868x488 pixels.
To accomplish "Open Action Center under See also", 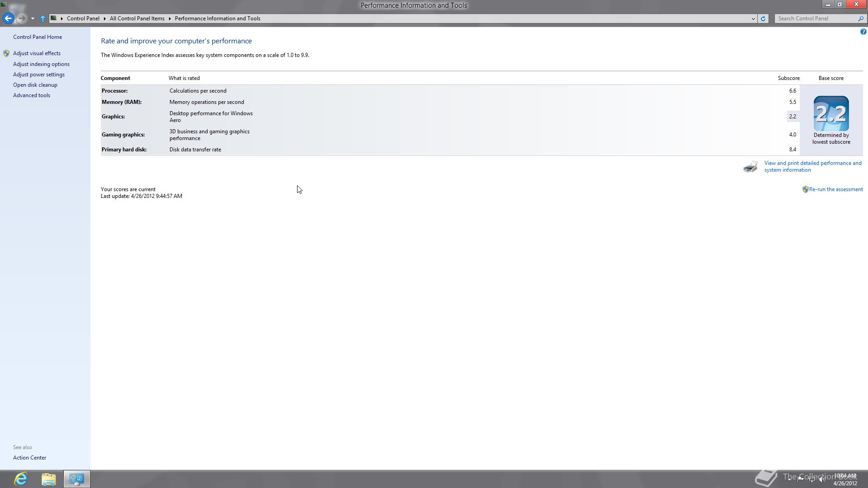I will 29,458.
